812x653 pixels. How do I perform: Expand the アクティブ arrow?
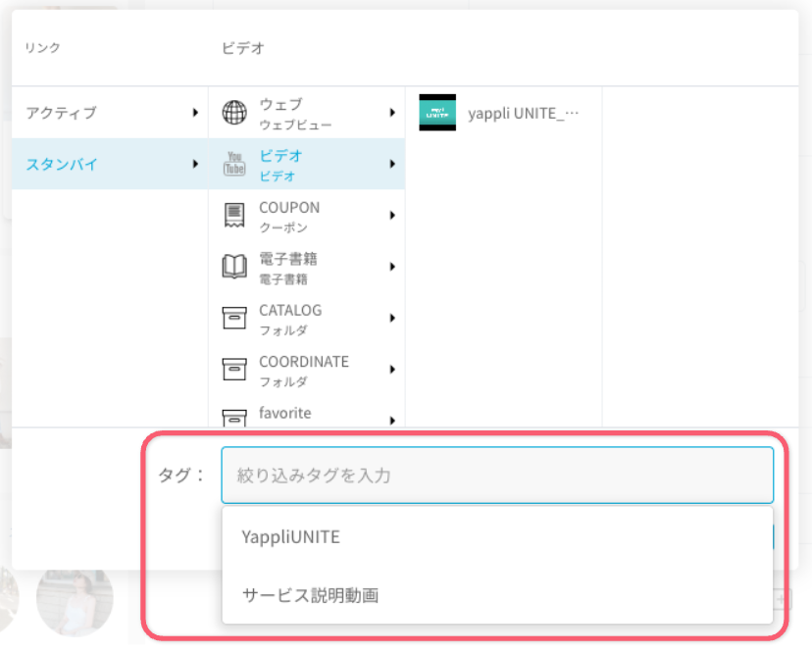[195, 113]
